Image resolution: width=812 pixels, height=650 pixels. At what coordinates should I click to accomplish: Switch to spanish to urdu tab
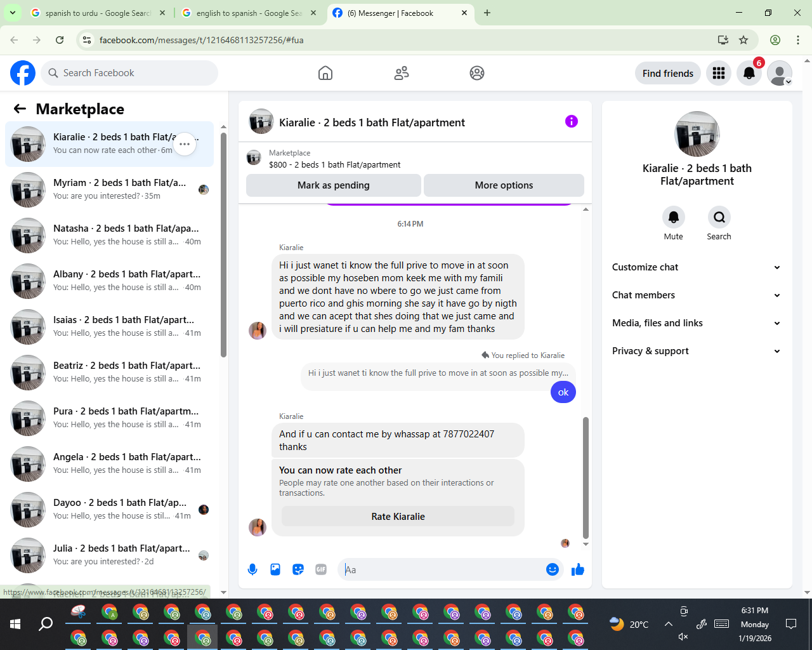click(x=98, y=13)
